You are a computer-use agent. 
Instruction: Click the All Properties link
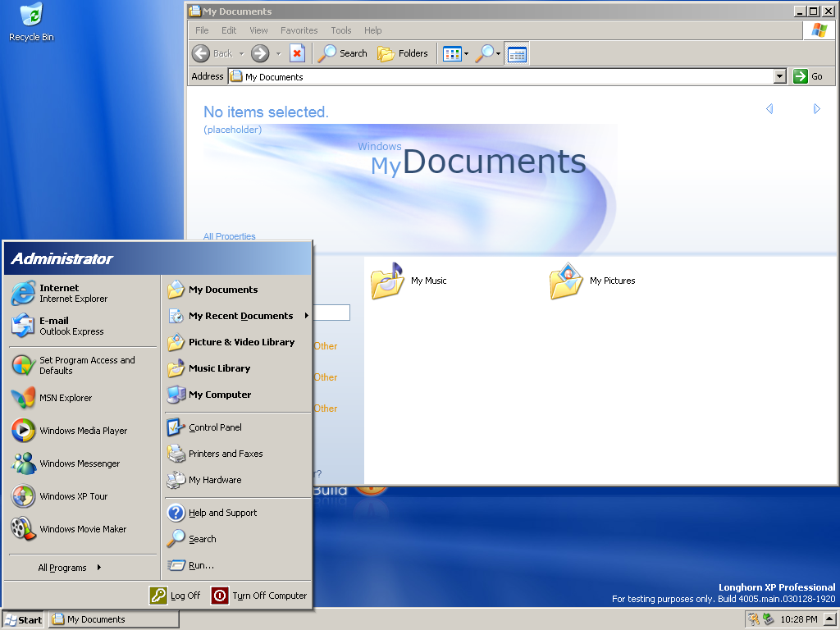coord(230,236)
